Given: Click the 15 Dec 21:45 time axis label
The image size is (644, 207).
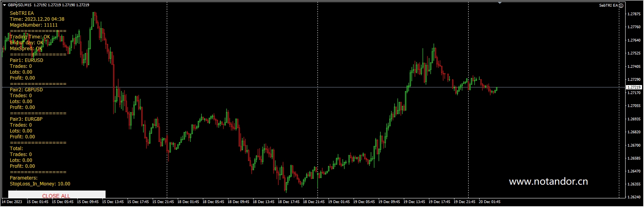Looking at the screenshot, I should tap(163, 202).
